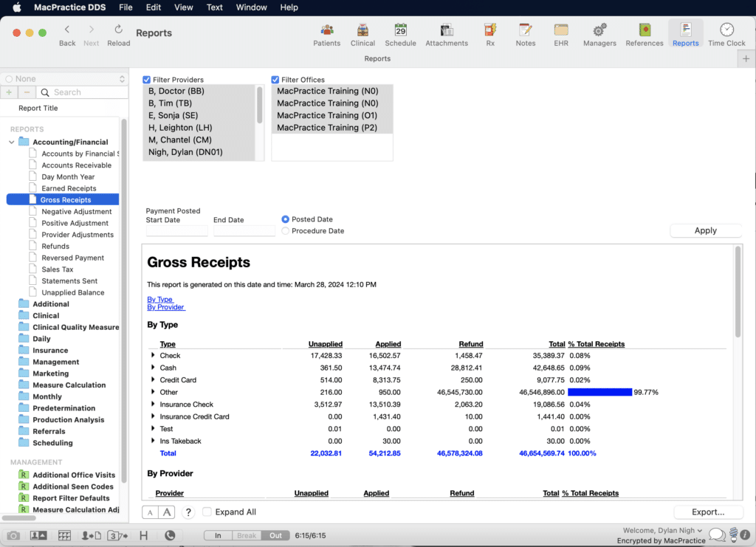
Task: Expand the Credit Card row triangle
Action: 153,379
